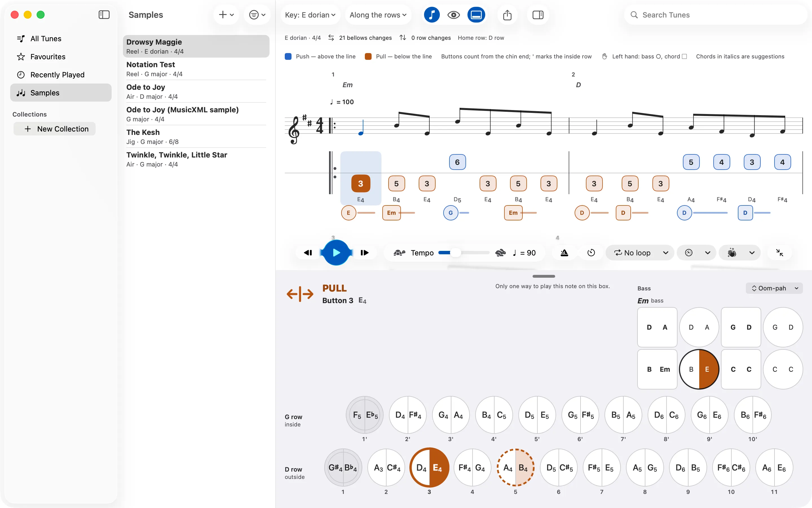Toggle the metronome icon
The height and width of the screenshot is (508, 812).
tap(564, 253)
